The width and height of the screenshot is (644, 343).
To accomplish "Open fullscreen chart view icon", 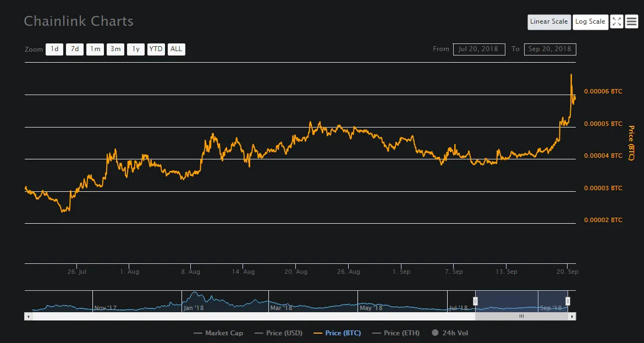I will click(x=617, y=21).
